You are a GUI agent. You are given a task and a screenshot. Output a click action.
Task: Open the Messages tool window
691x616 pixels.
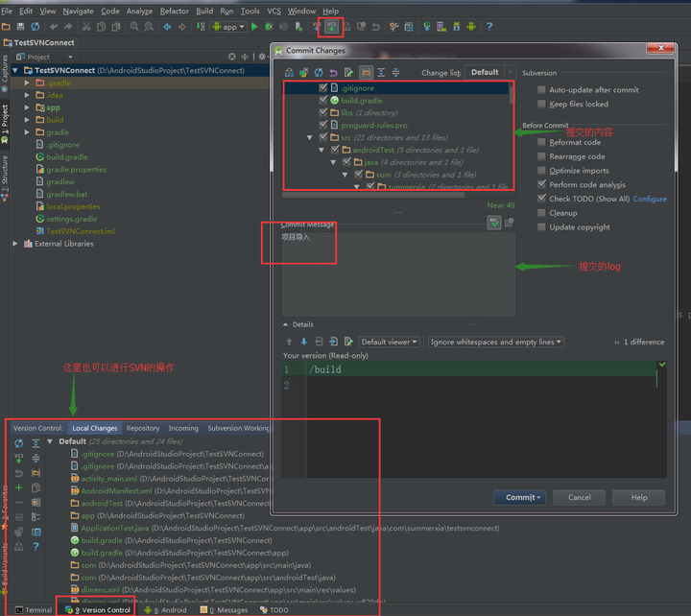click(225, 610)
